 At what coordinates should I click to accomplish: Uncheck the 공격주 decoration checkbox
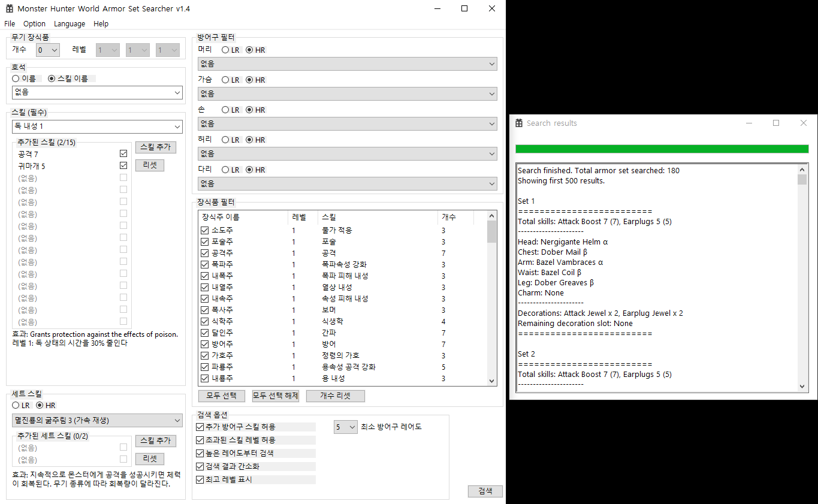tap(204, 253)
